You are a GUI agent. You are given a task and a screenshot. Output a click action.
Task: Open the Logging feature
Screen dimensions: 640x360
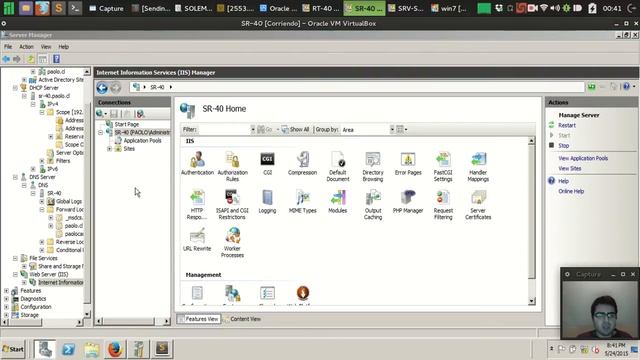point(267,201)
